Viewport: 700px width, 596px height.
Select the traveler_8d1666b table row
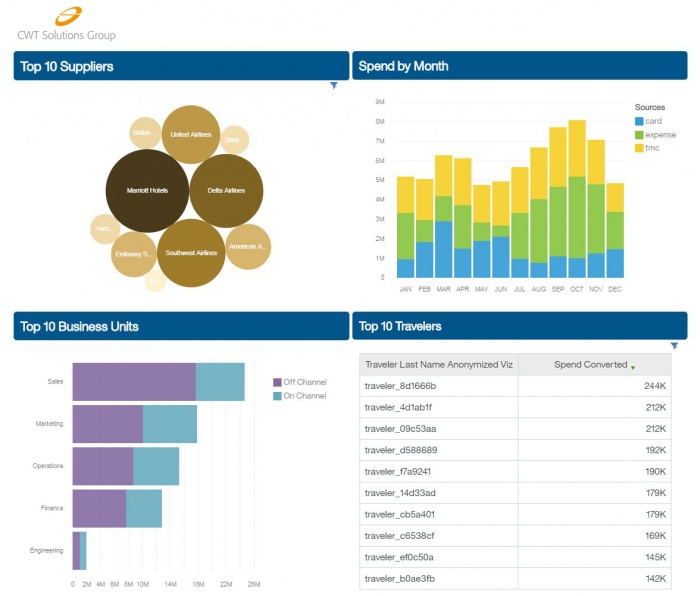(515, 386)
